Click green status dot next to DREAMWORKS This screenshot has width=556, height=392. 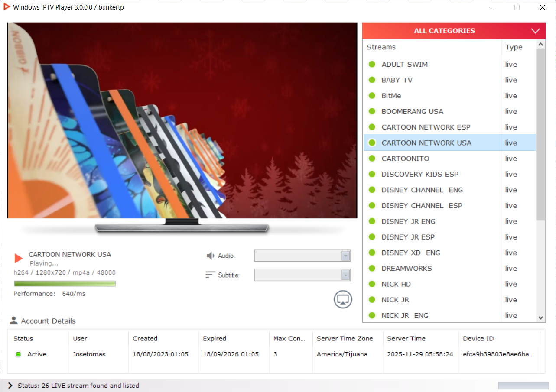[371, 269]
